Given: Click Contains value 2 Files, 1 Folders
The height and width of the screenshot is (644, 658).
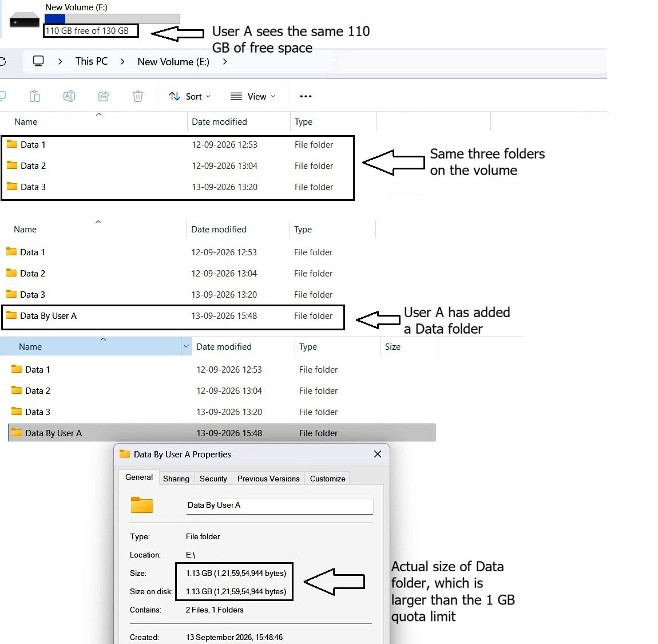Looking at the screenshot, I should [x=215, y=610].
